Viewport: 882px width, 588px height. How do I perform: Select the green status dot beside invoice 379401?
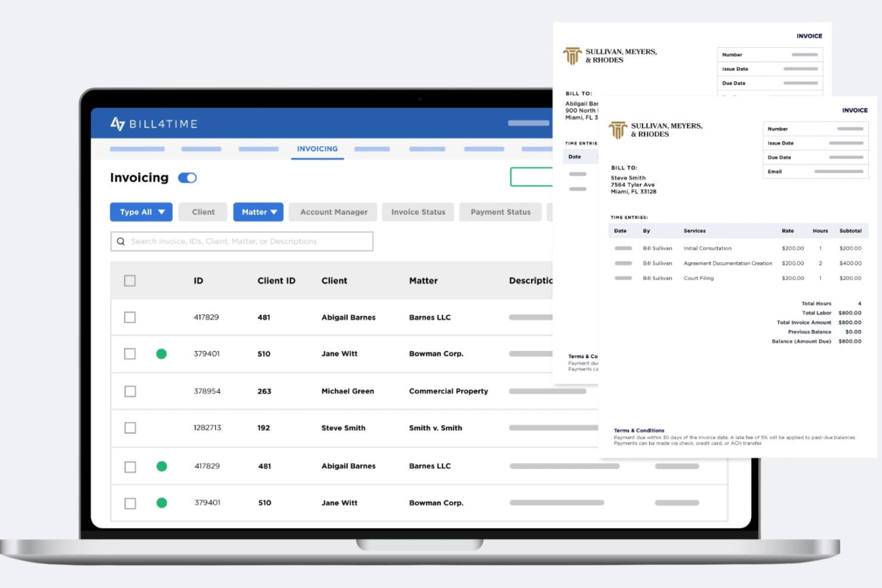point(161,353)
